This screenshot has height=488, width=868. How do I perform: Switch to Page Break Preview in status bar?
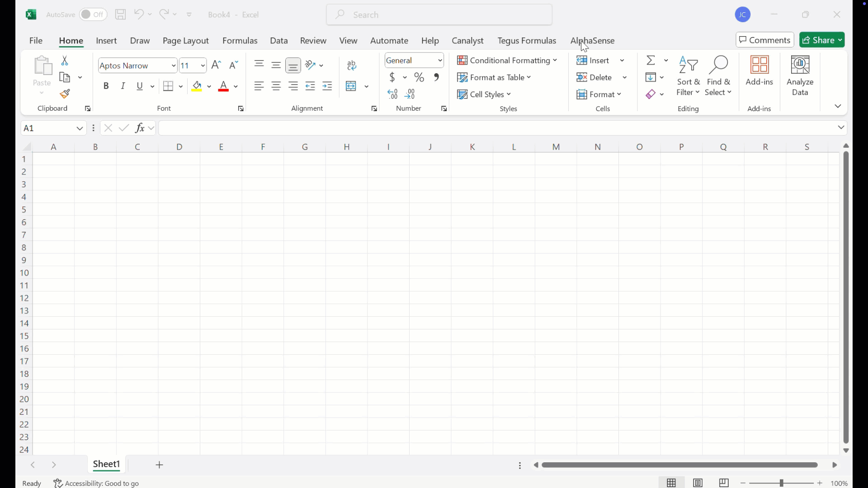coord(724,483)
